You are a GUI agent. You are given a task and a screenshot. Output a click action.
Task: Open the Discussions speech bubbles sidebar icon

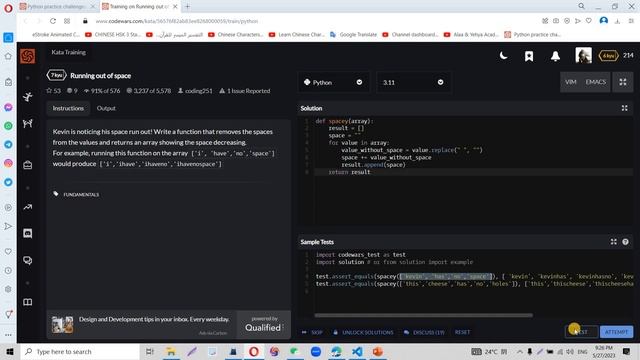[28, 260]
